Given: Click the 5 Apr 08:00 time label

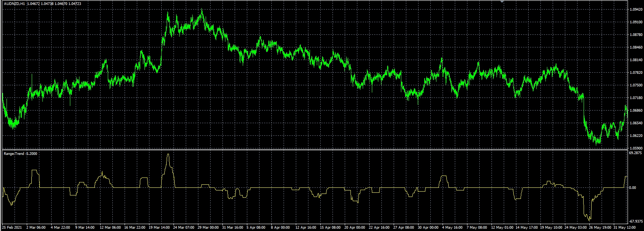Looking at the screenshot, I should 257,228.
